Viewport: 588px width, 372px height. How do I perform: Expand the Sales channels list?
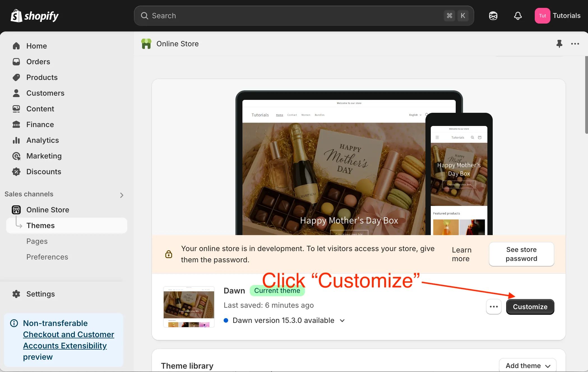122,195
